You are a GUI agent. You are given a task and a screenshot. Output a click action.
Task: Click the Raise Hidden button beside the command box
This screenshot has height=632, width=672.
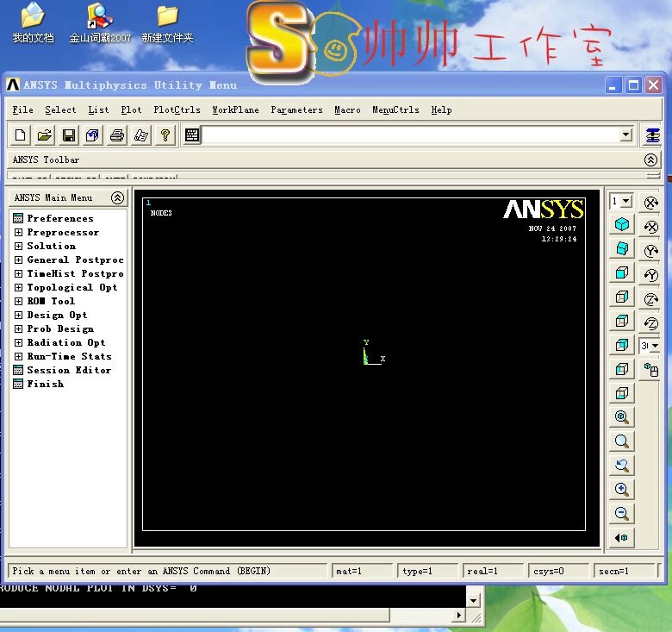652,135
